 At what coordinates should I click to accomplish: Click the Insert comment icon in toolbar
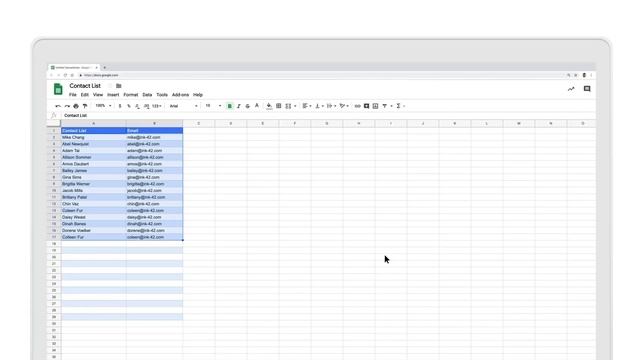[x=367, y=106]
